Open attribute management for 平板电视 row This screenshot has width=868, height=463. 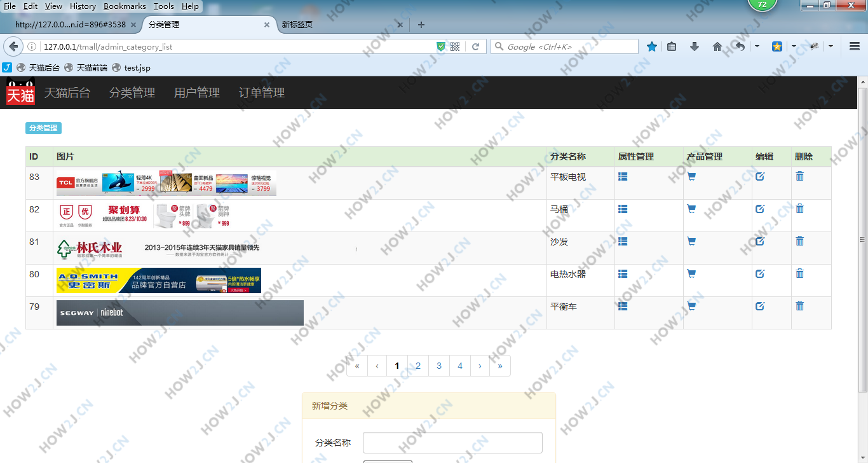(x=623, y=176)
